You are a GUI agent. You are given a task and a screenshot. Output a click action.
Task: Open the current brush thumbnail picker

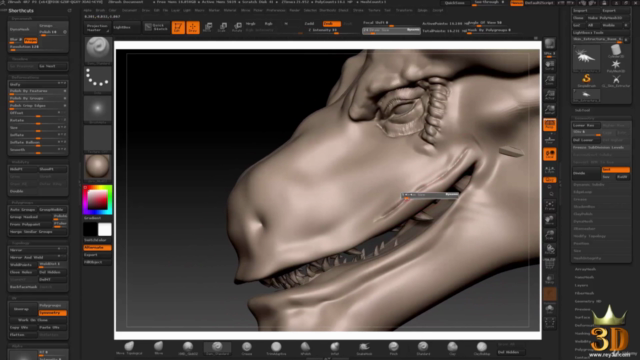point(98,49)
